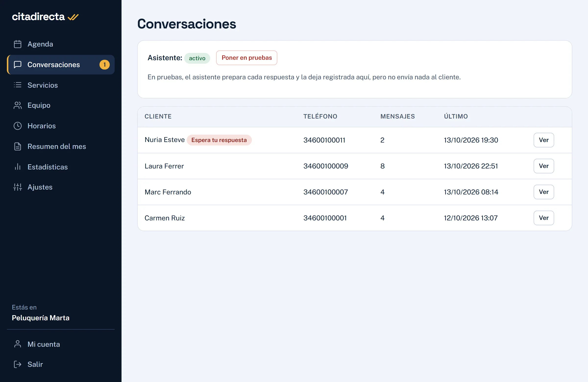Click the Servicios list icon
The width and height of the screenshot is (588, 382).
point(18,85)
